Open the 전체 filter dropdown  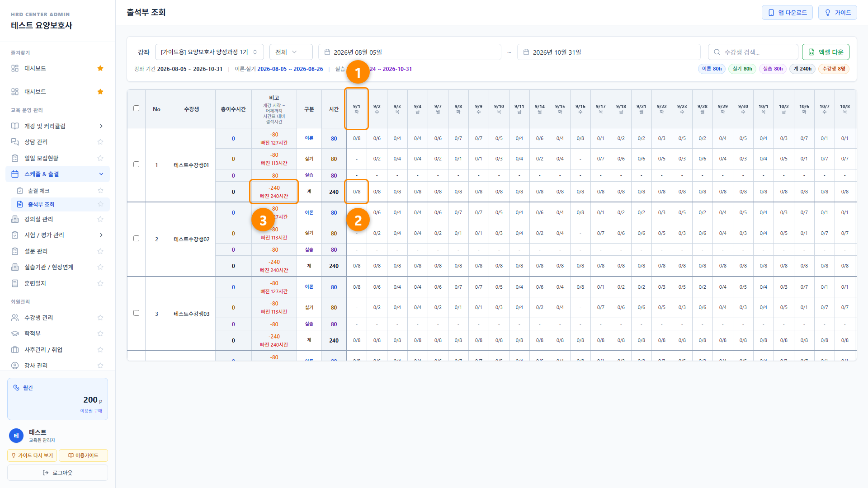point(291,52)
